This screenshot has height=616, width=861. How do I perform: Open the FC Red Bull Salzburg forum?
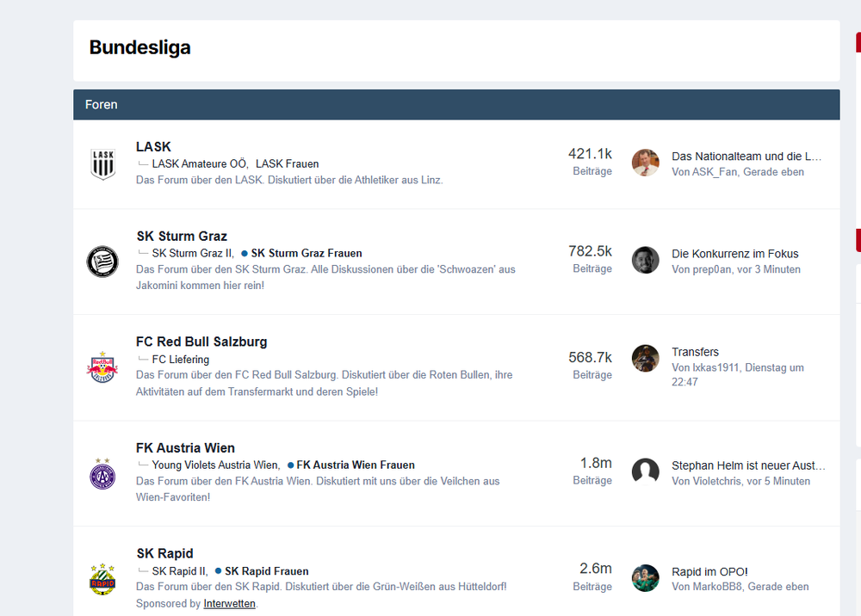coord(201,342)
